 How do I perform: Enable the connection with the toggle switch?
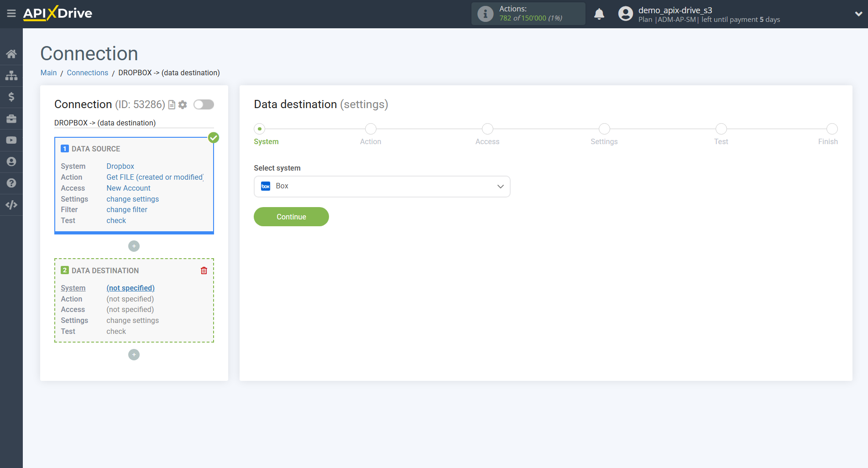[x=204, y=104]
